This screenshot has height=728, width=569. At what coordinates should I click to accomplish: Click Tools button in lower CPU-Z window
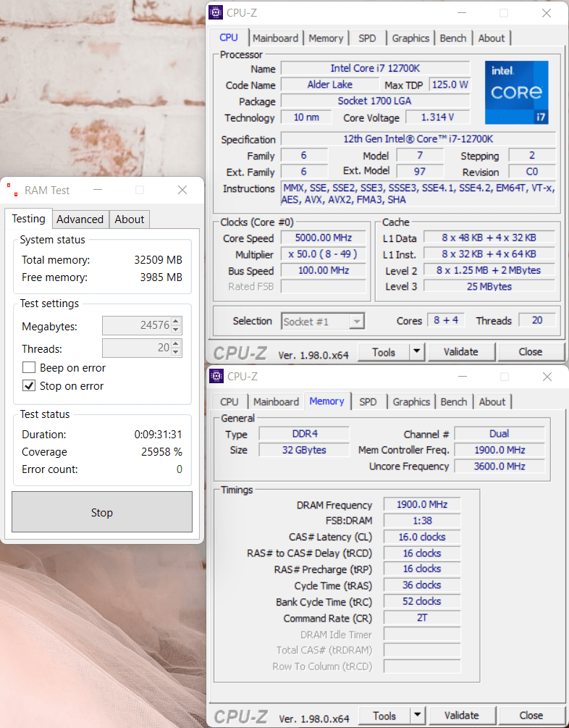tap(384, 716)
